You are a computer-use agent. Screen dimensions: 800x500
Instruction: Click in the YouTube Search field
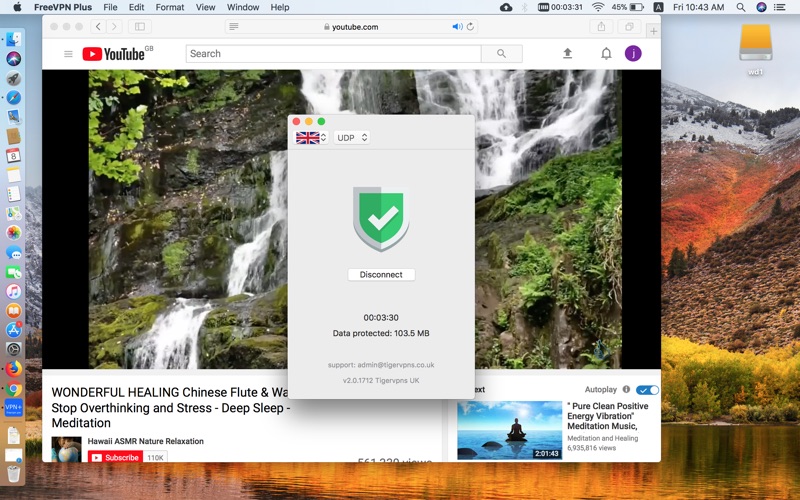[334, 54]
